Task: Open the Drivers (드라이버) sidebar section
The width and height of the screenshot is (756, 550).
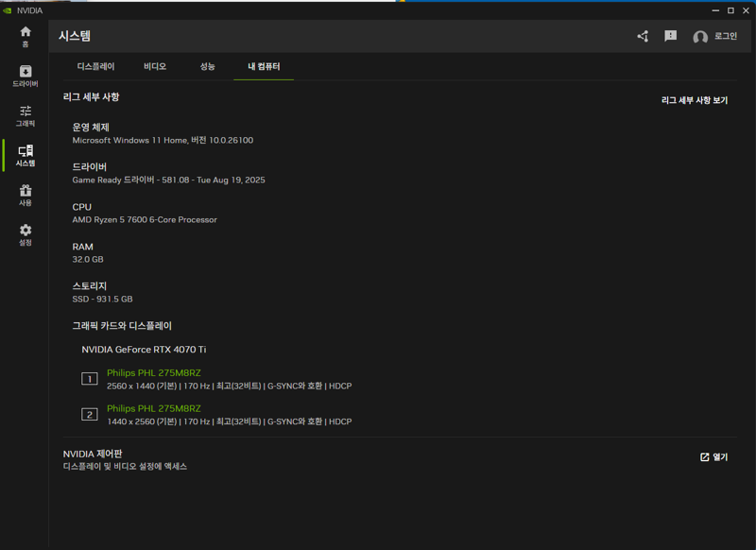Action: click(26, 77)
